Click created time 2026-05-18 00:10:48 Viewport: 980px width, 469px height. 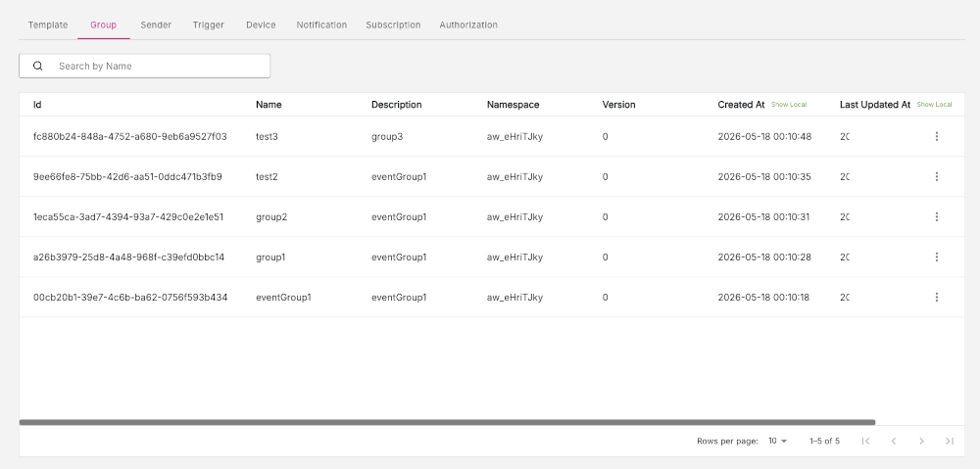point(764,136)
